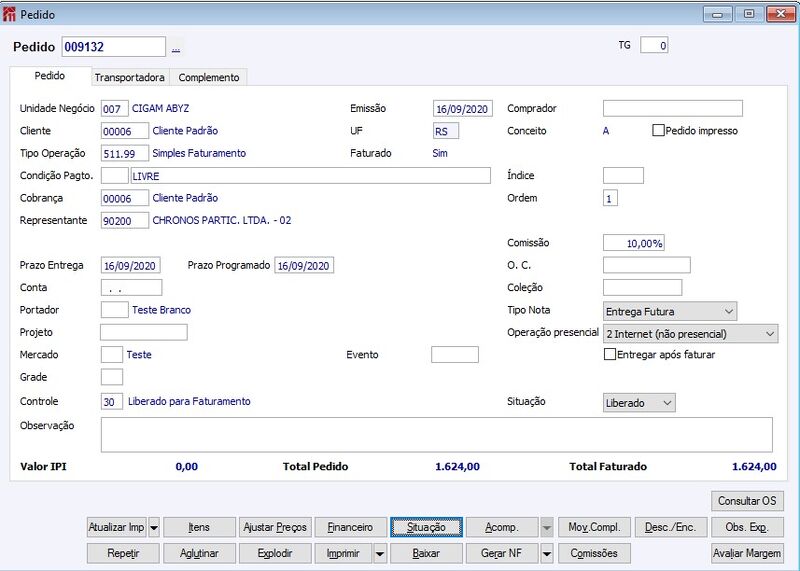Click the Pedido window app icon

pyautogui.click(x=9, y=14)
